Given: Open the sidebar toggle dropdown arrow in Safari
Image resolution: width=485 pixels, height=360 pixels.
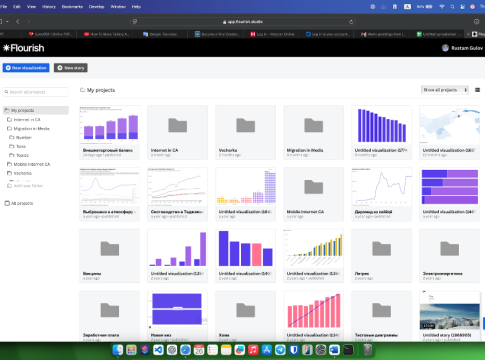Looking at the screenshot, I should [7, 21].
